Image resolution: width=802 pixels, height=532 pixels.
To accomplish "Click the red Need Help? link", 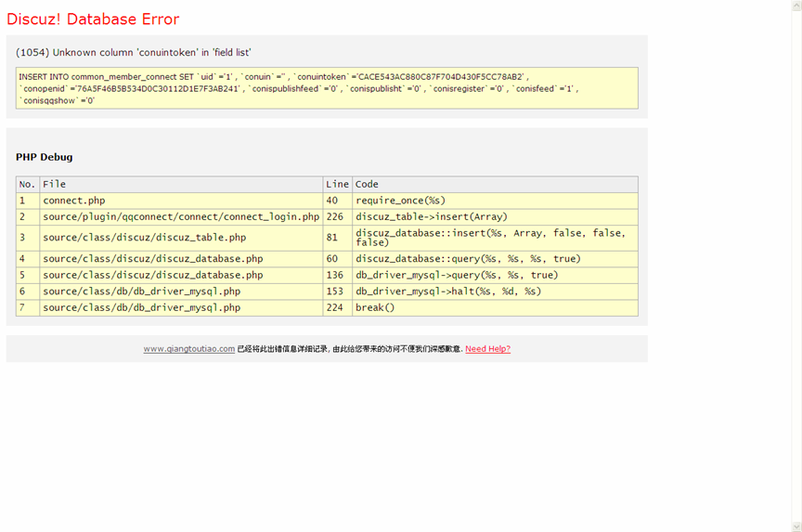I will pos(487,349).
